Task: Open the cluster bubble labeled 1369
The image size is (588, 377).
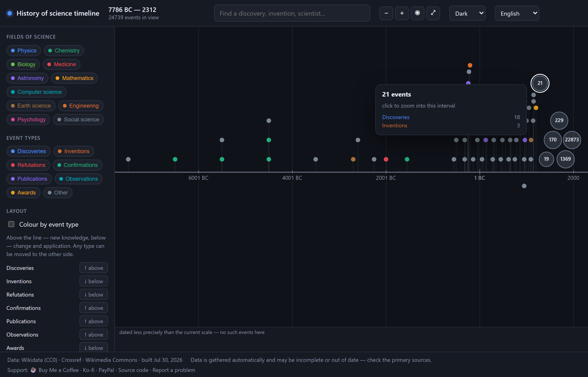Action: click(565, 159)
